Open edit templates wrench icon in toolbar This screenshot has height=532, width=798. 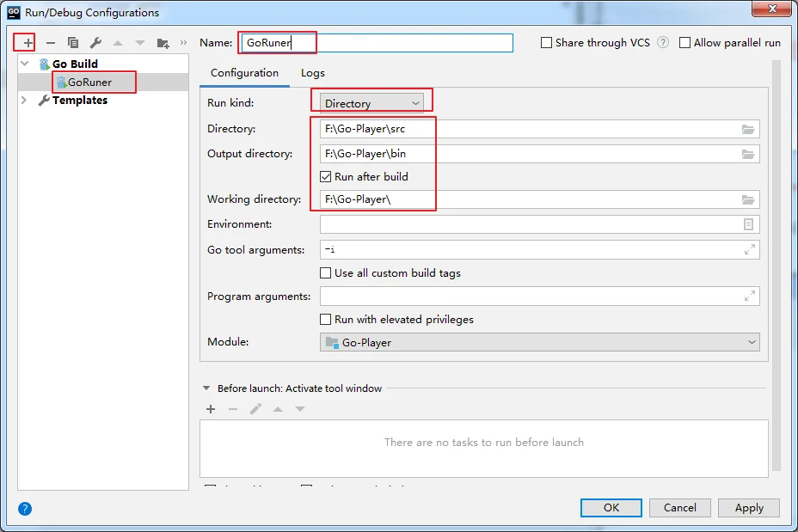(x=95, y=43)
